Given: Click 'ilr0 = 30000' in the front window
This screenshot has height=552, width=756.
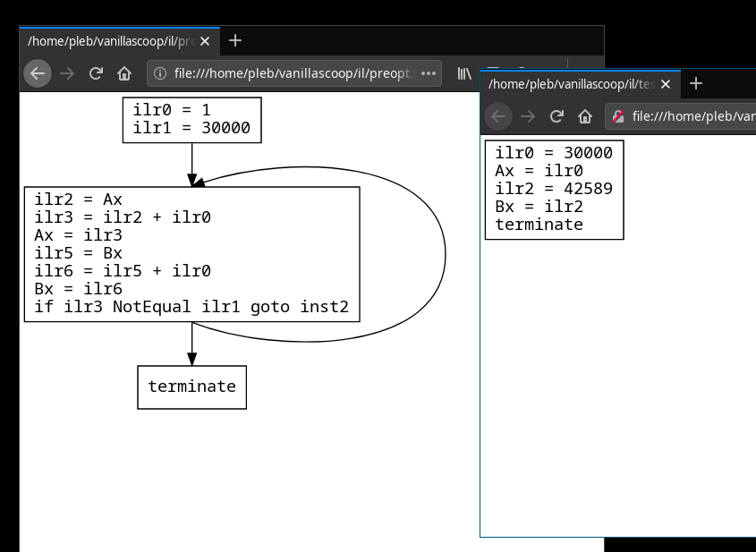Looking at the screenshot, I should point(554,153).
